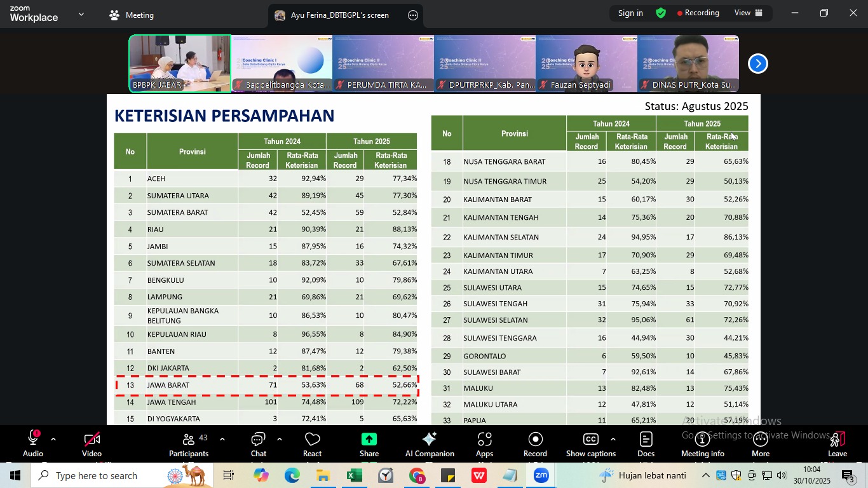This screenshot has height=488, width=868.
Task: Open the View layout dropdown
Action: [749, 13]
